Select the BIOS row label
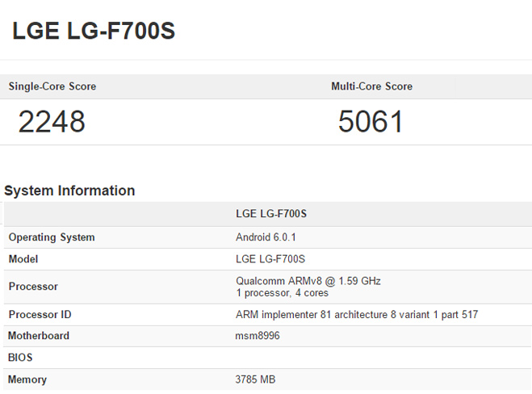Image resolution: width=532 pixels, height=394 pixels. pos(20,358)
